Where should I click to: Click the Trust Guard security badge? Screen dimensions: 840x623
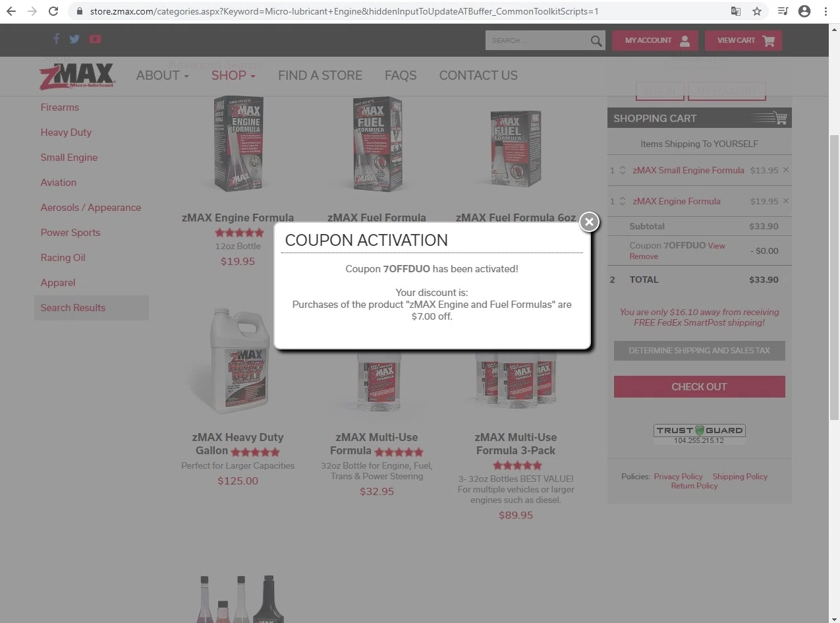(x=699, y=434)
